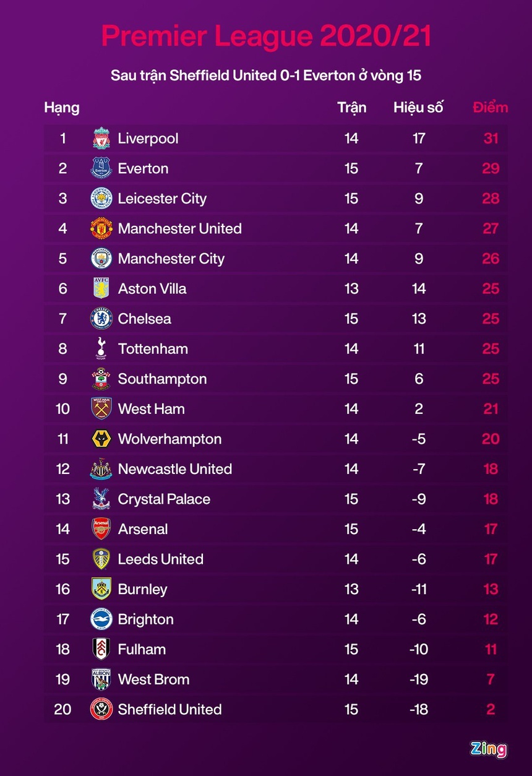Click the Everton club crest
Image resolution: width=532 pixels, height=776 pixels.
[x=101, y=168]
